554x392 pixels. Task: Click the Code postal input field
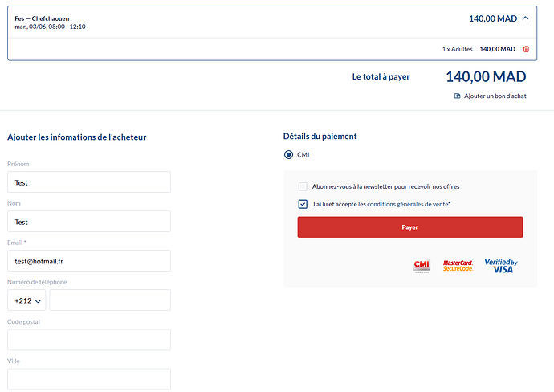[x=89, y=340]
